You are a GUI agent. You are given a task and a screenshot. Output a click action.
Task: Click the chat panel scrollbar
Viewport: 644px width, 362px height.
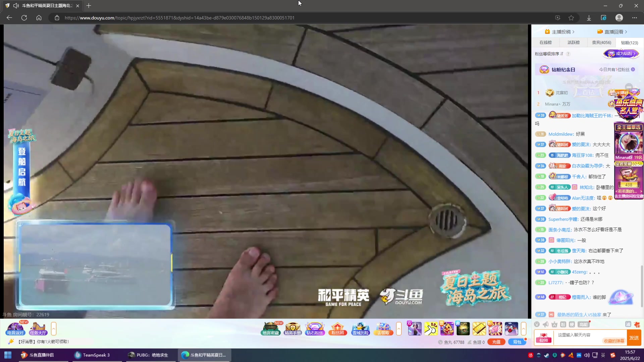(x=642, y=286)
